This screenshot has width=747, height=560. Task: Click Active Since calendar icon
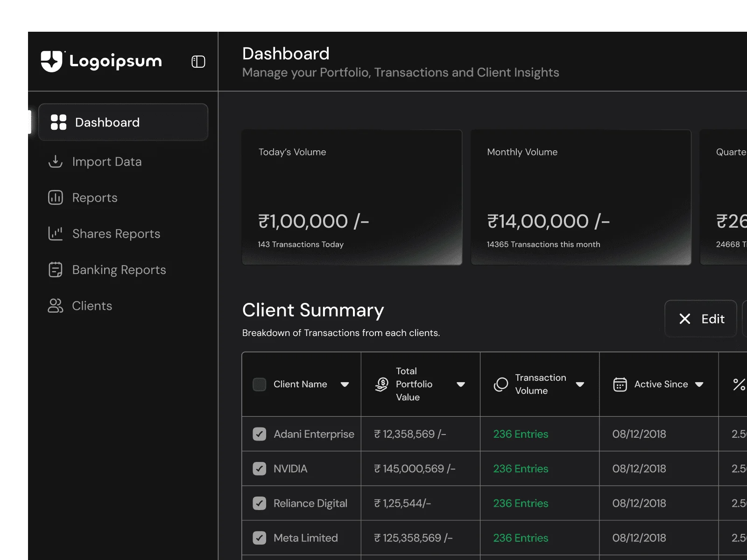[620, 384]
